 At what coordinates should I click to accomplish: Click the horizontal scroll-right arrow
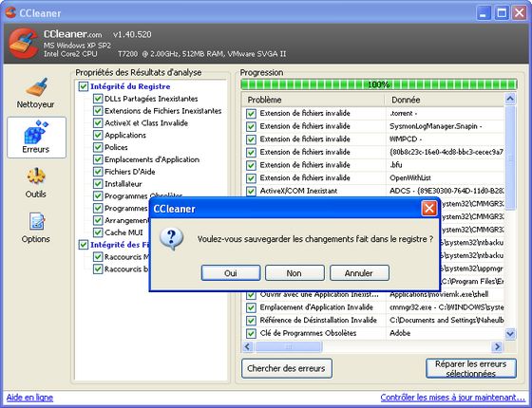pyautogui.click(x=498, y=346)
